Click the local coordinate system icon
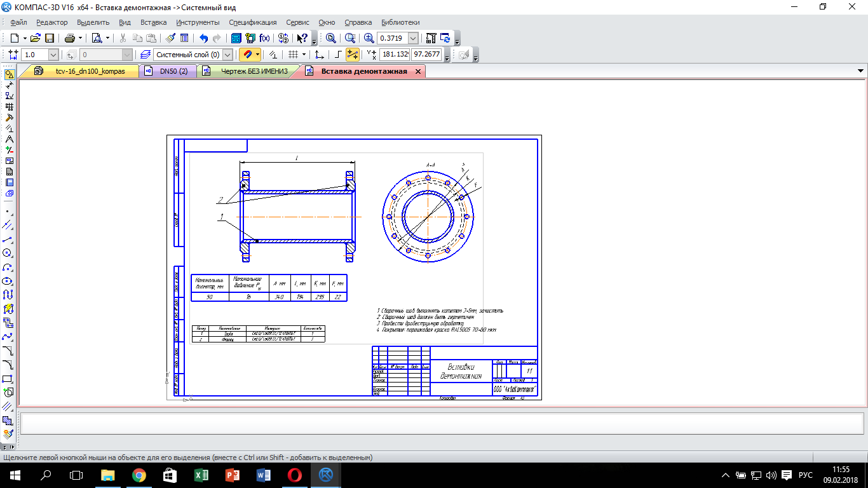 320,55
